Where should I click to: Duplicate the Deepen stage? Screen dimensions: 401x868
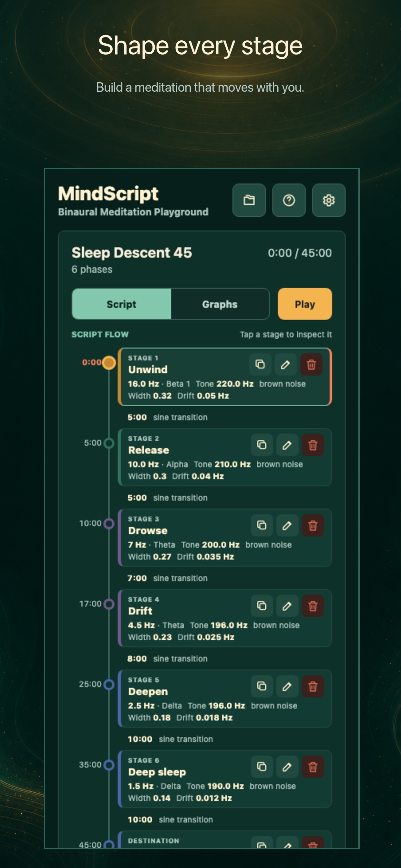coord(262,686)
